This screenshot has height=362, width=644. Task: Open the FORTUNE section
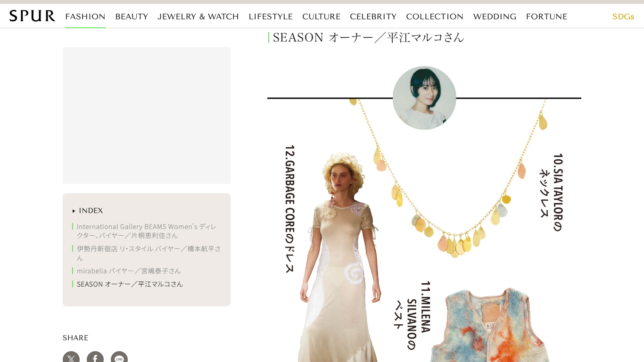click(x=546, y=16)
